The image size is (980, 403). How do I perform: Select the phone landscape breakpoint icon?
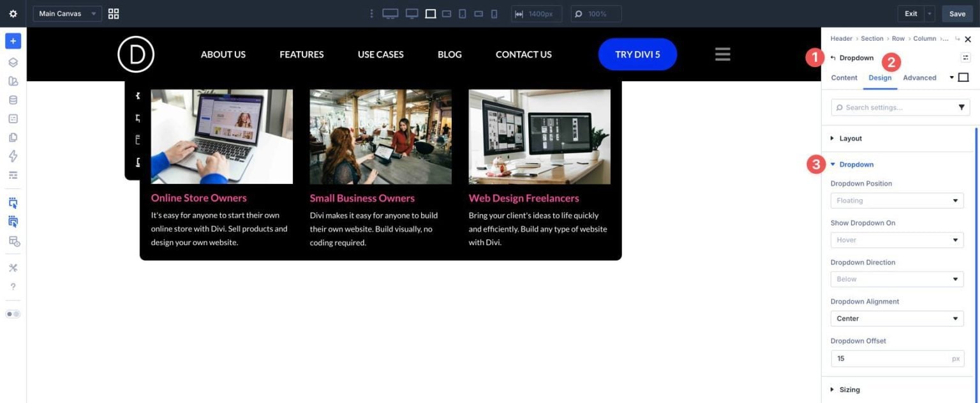479,13
